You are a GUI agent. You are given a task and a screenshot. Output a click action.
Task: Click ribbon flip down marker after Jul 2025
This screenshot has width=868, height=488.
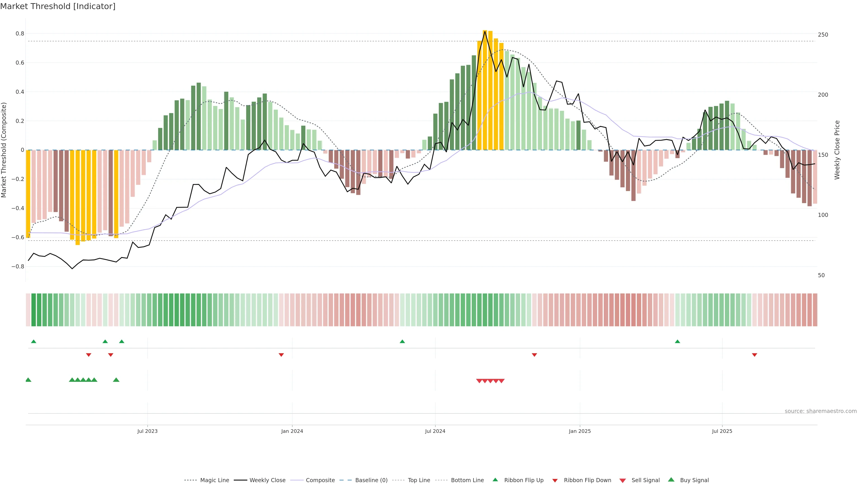pyautogui.click(x=755, y=355)
